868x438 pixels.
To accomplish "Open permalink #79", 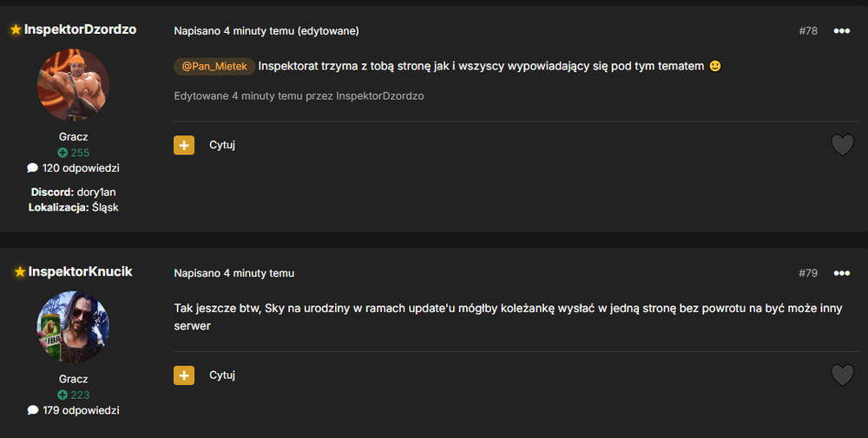I will click(807, 273).
